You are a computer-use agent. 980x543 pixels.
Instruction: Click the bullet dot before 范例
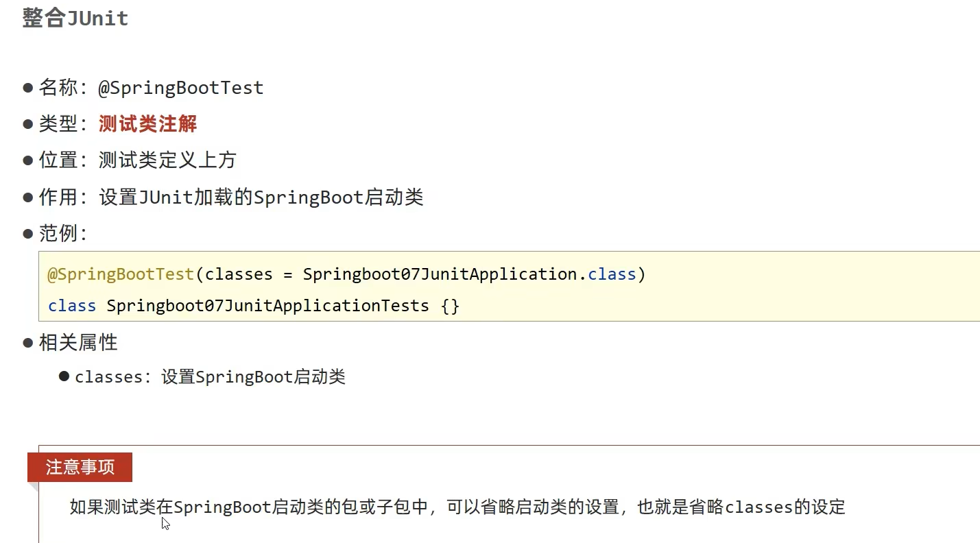(28, 234)
